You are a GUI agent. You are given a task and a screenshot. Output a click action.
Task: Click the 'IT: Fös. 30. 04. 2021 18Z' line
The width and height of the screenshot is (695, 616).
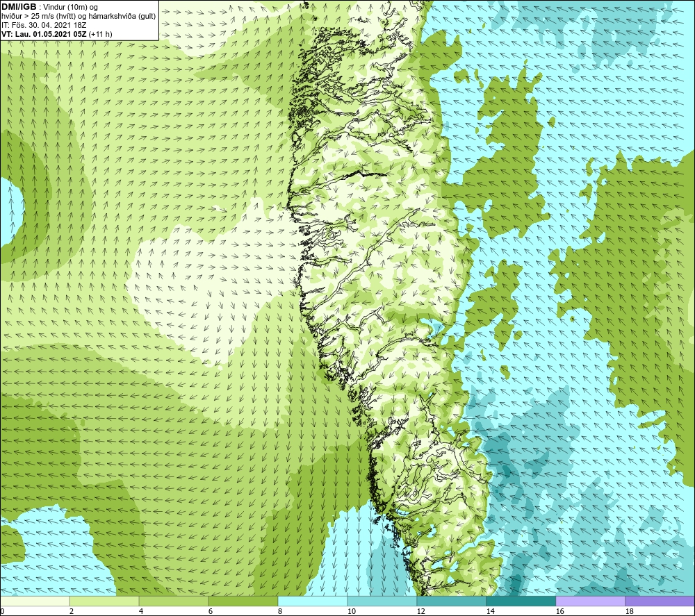click(x=44, y=25)
